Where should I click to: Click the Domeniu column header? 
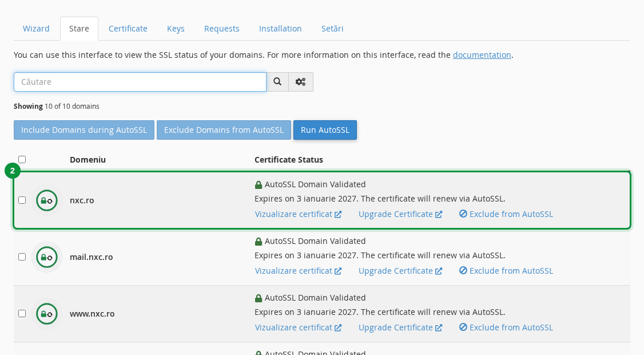[x=88, y=160]
